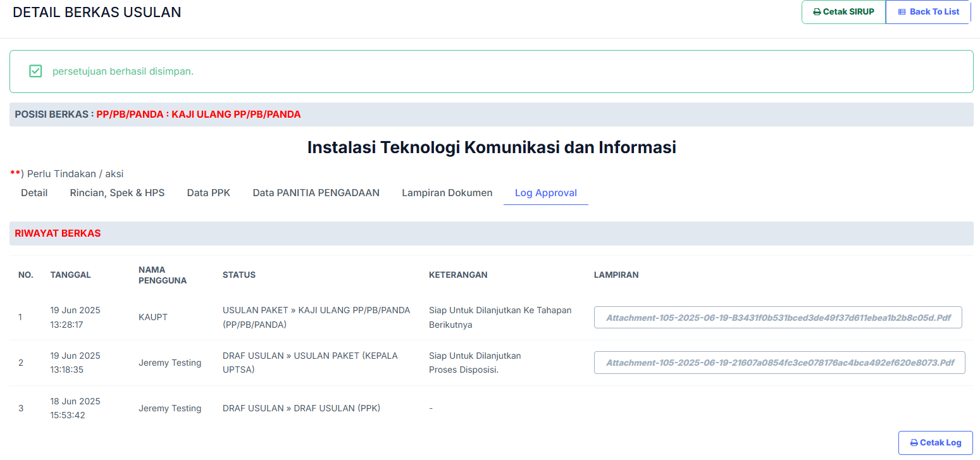
Task: Click the printer icon on Cetak Log
Action: click(914, 443)
